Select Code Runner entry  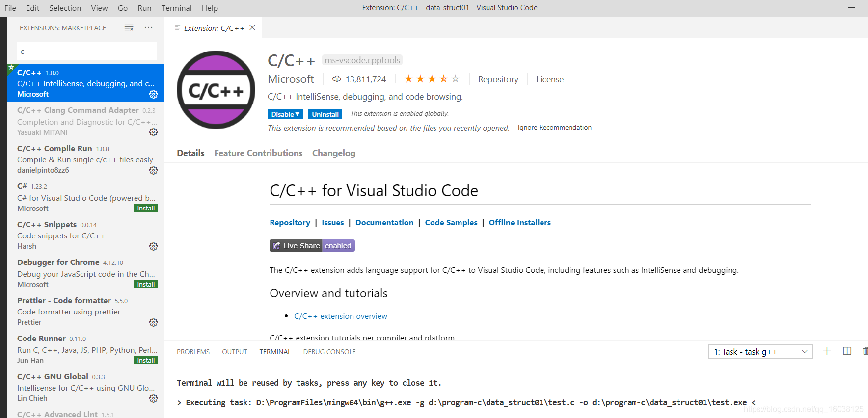point(86,349)
